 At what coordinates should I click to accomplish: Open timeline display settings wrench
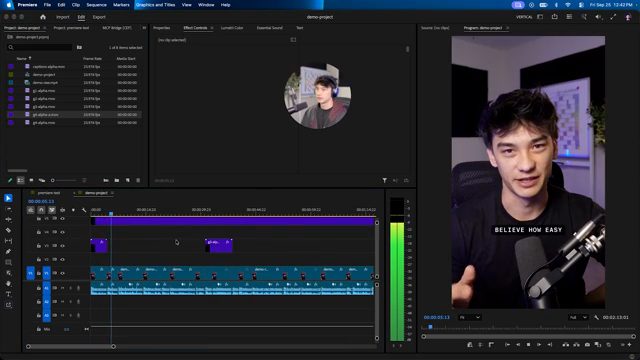(x=84, y=210)
